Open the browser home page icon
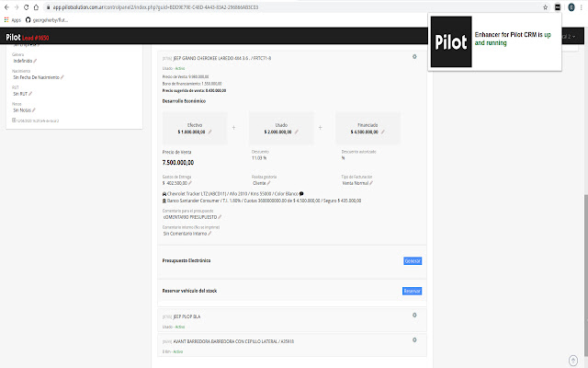The height and width of the screenshot is (368, 588). tap(36, 7)
